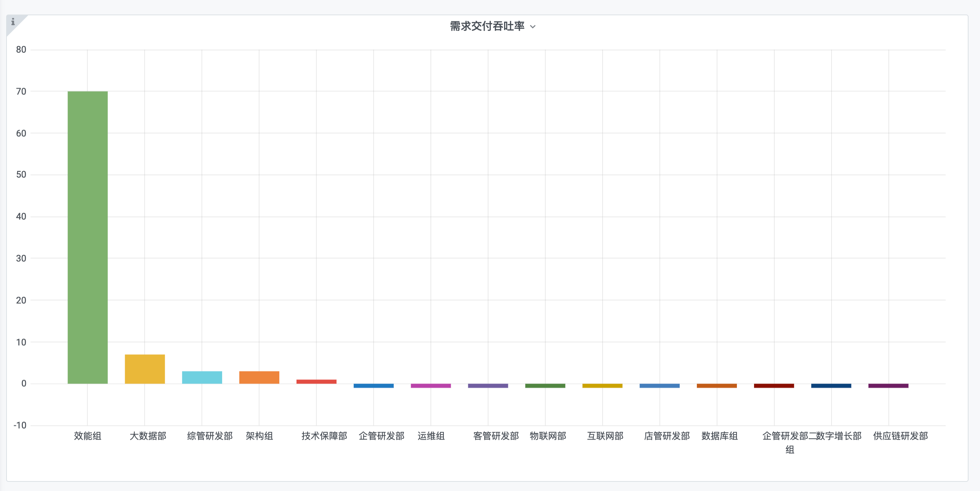Click the dark purple 供应链研发部 bar

coord(888,386)
